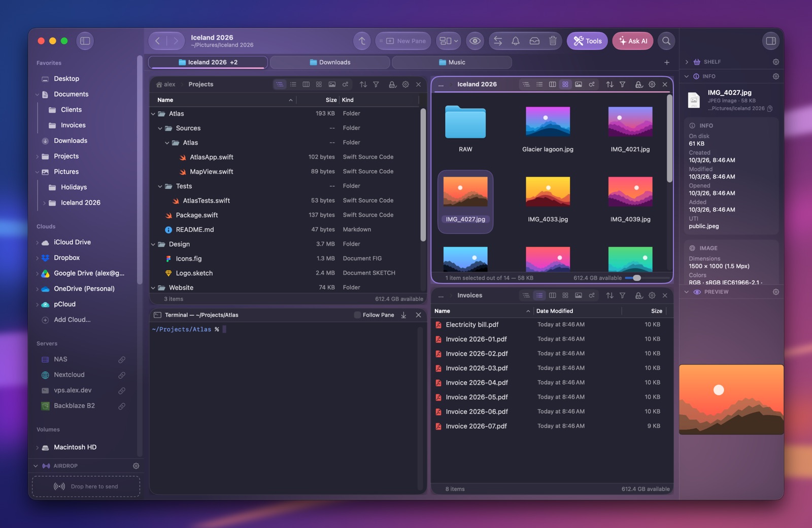
Task: Add a new tab with plus icon
Action: 667,62
